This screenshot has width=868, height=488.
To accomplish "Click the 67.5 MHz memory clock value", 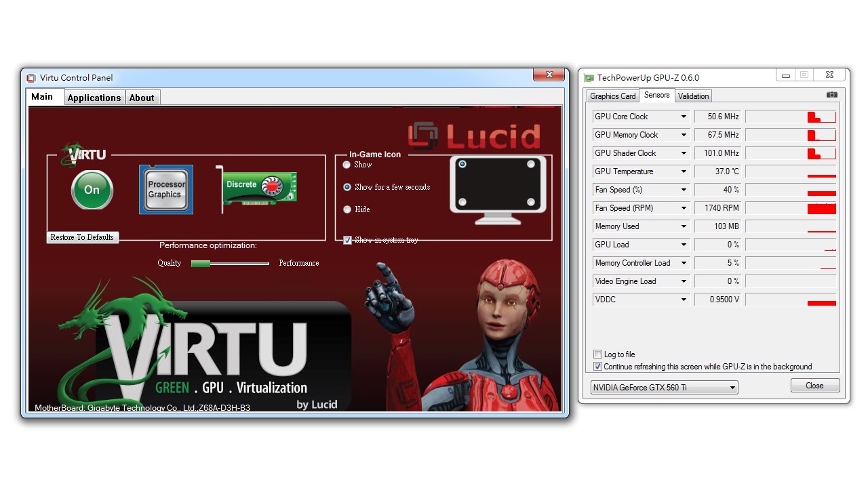I will (717, 135).
